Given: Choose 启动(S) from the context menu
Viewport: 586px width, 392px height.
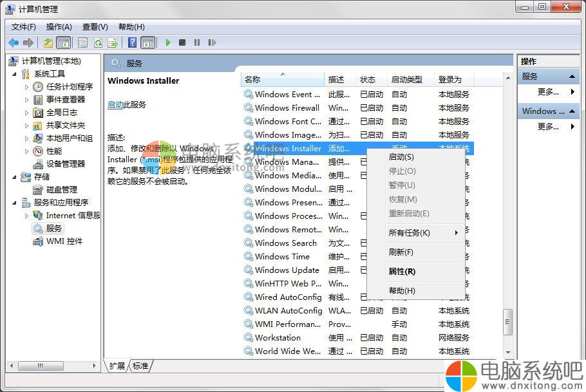Looking at the screenshot, I should point(415,157).
